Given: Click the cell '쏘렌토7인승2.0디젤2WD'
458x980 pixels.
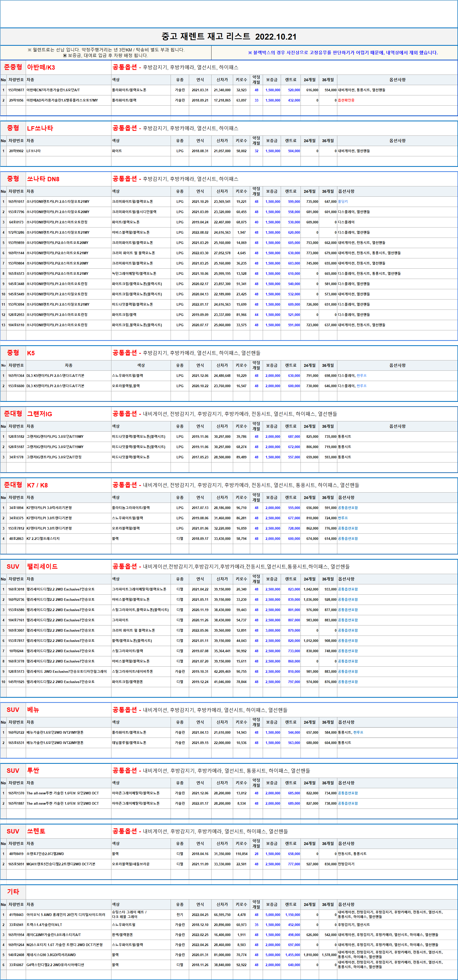Looking at the screenshot, I should pos(45,854).
